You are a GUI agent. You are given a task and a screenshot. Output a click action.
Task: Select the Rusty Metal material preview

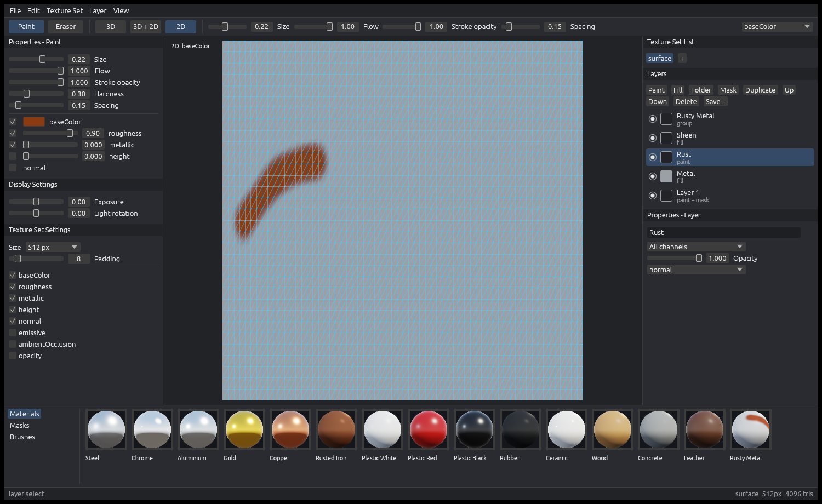(751, 429)
